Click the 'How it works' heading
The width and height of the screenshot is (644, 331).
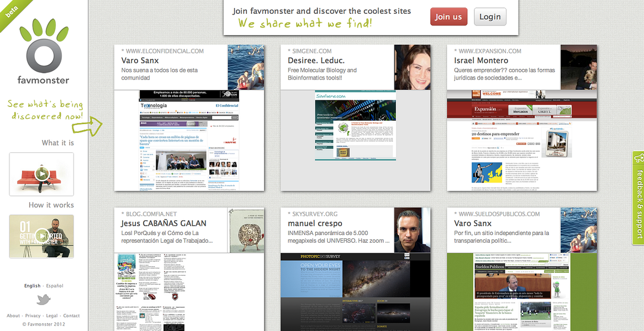pos(51,205)
